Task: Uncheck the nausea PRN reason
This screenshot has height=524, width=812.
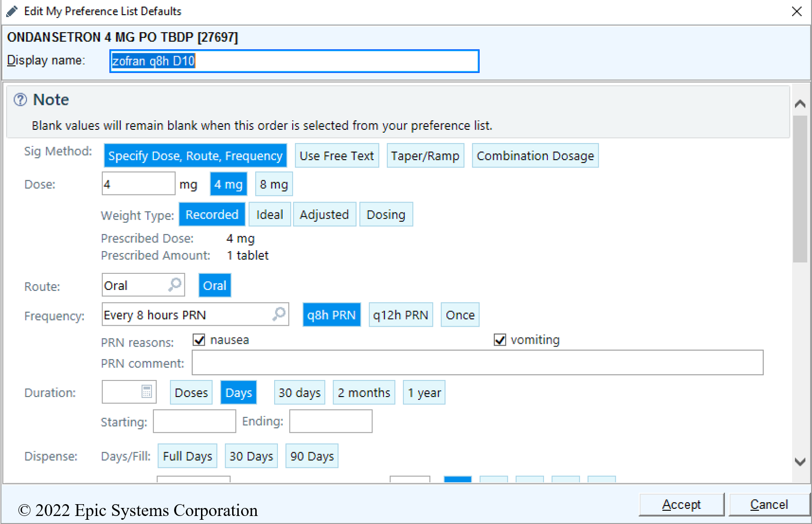Action: tap(199, 340)
